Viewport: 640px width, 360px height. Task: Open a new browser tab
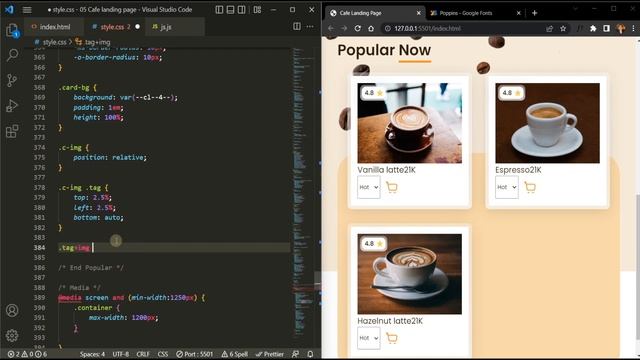[534, 13]
